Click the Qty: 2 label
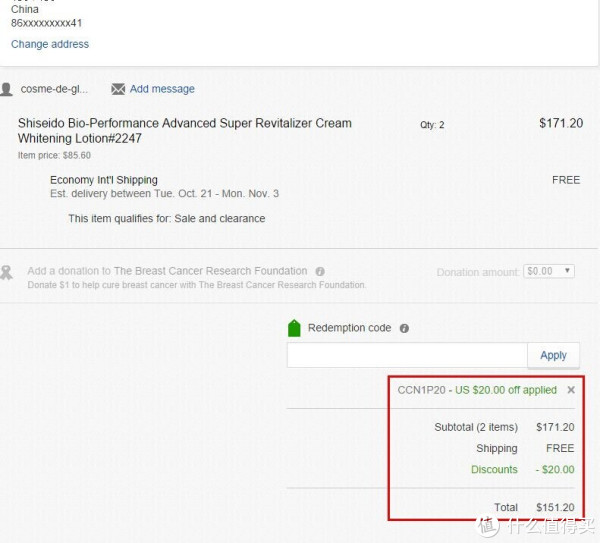The width and height of the screenshot is (600, 543). coord(432,125)
